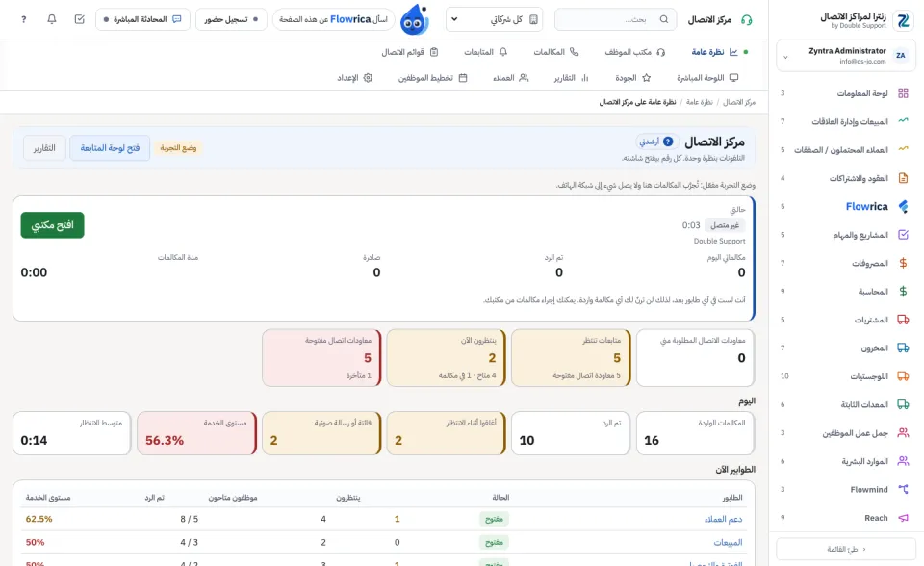Click the 62.5% service level value

pos(38,519)
